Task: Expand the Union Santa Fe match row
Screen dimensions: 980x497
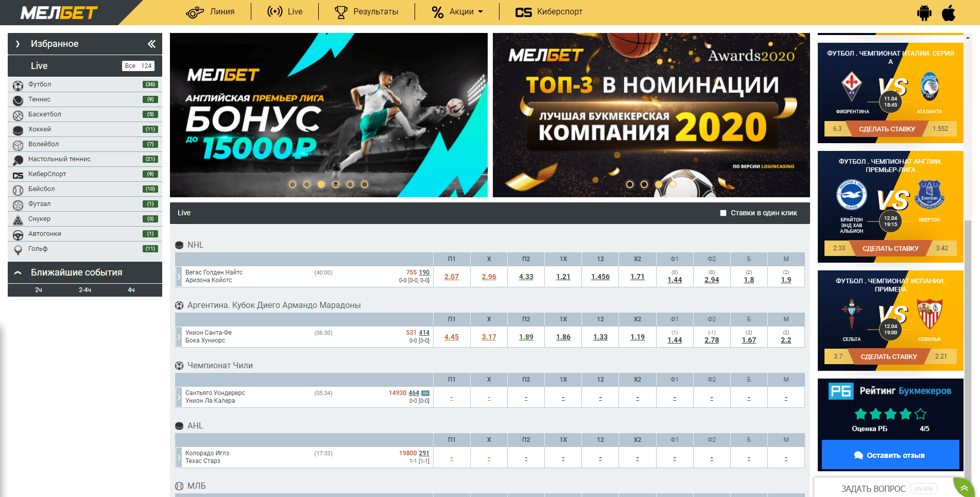Action: point(179,337)
